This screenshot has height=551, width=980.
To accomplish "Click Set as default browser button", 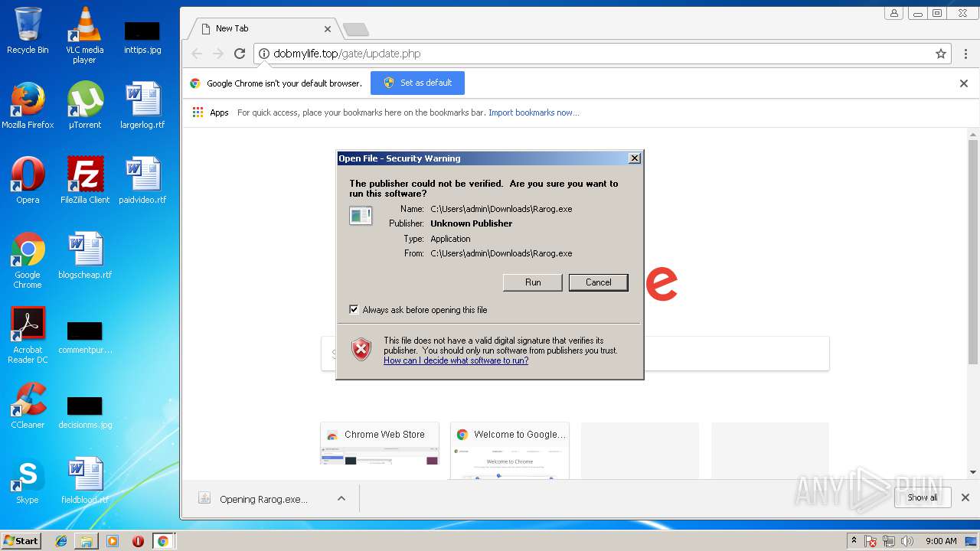I will click(417, 83).
